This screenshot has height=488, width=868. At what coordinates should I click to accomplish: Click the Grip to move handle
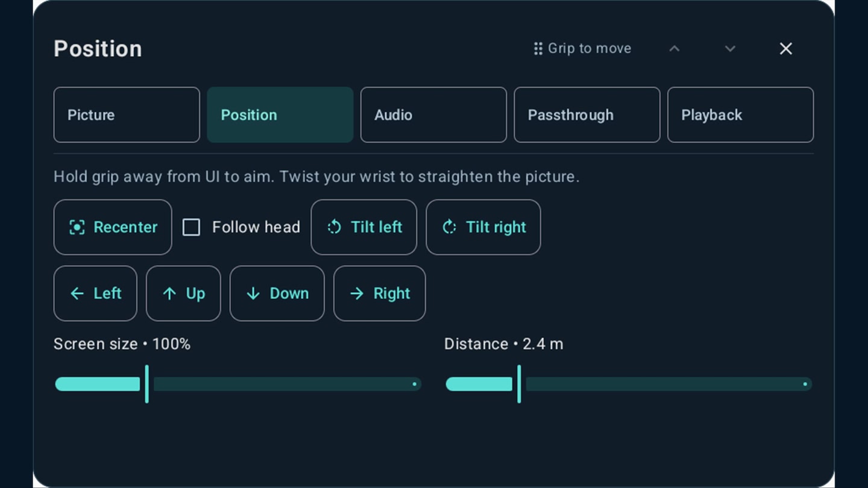[x=582, y=48]
